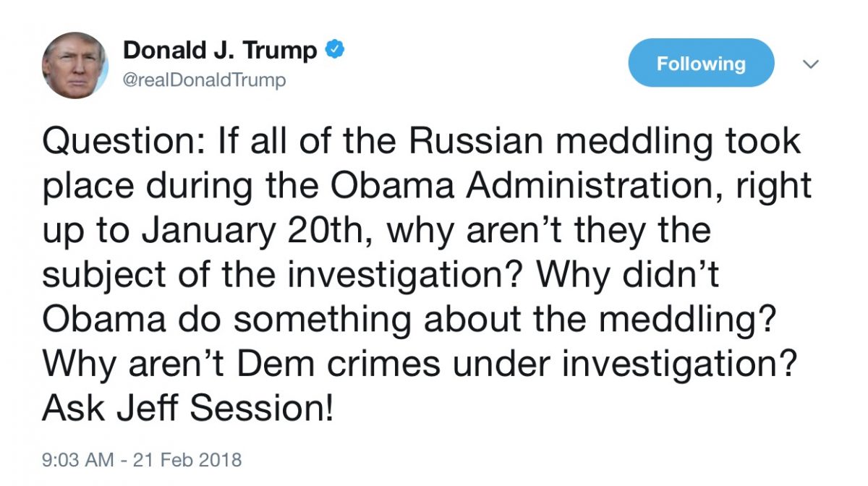The width and height of the screenshot is (868, 486).
Task: Open the Donald J. Trump display name
Action: [x=221, y=51]
